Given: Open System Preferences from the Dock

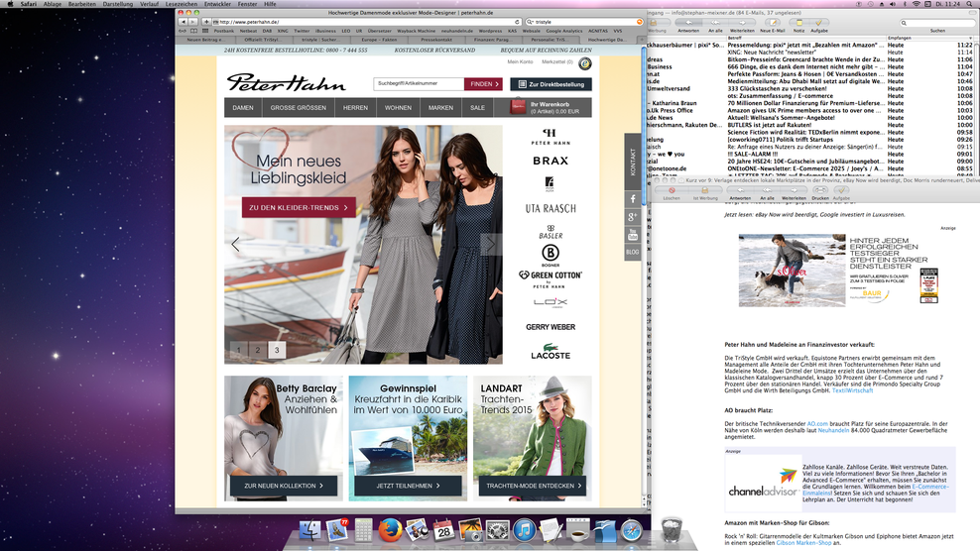Looking at the screenshot, I should [x=498, y=530].
